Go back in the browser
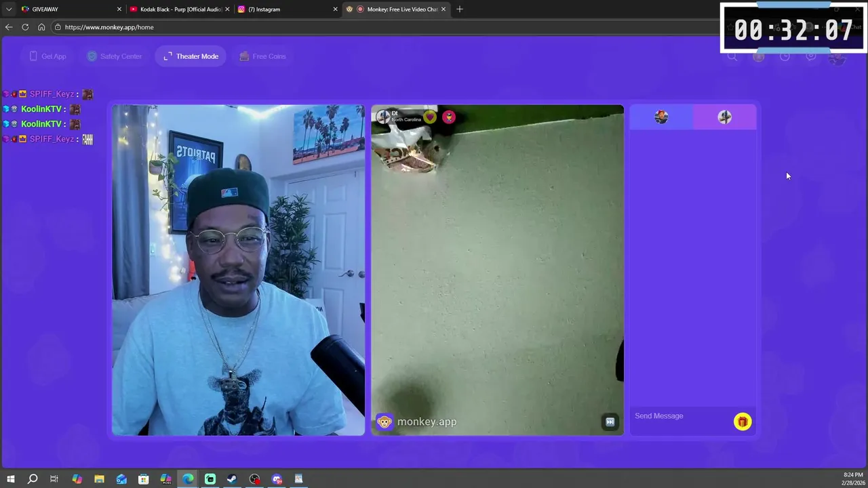 [9, 27]
